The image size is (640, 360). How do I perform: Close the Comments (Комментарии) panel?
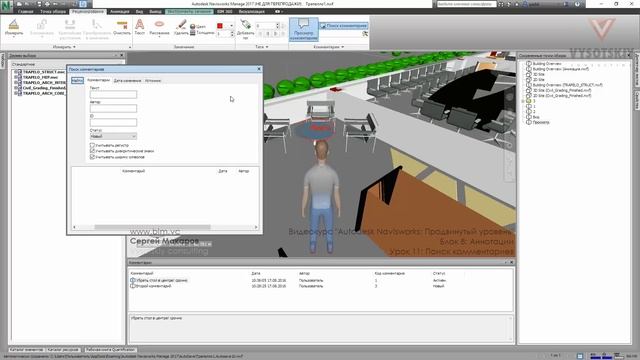[x=511, y=262]
